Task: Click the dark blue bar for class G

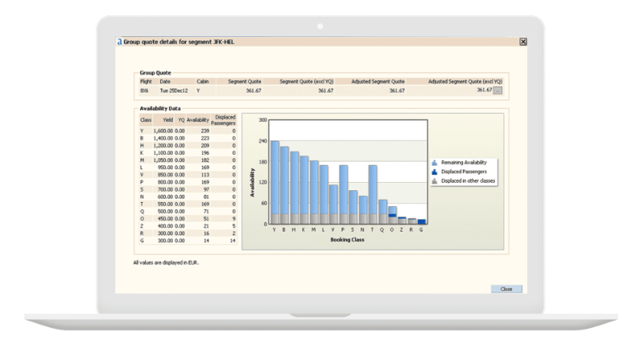Action: [421, 222]
